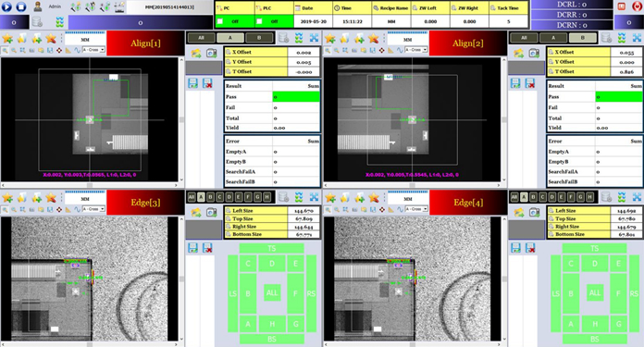Start inspection with the Play button
644x347 pixels.
[7, 6]
